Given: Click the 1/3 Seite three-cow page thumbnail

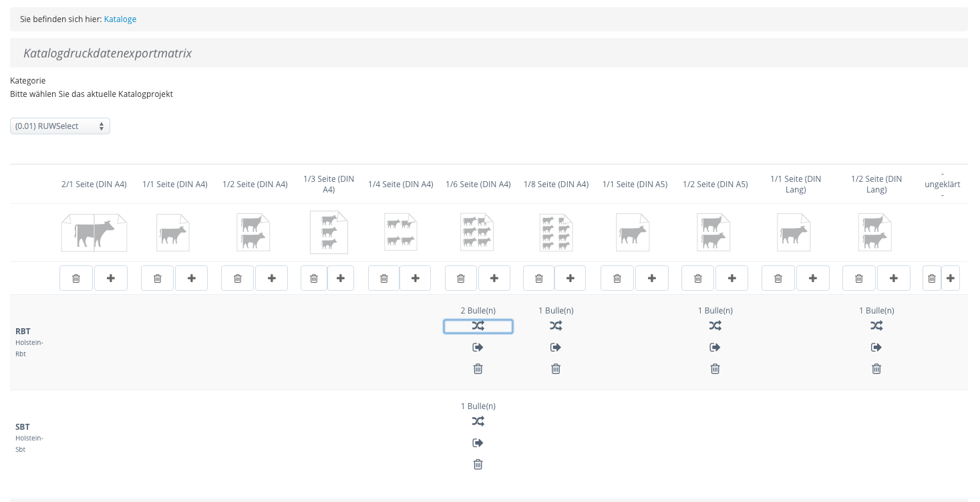Looking at the screenshot, I should tap(329, 233).
